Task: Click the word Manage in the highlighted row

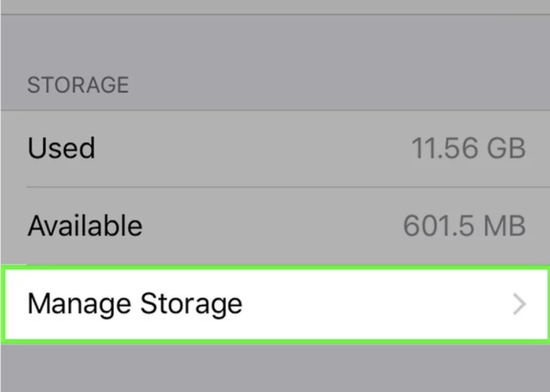Action: (79, 304)
